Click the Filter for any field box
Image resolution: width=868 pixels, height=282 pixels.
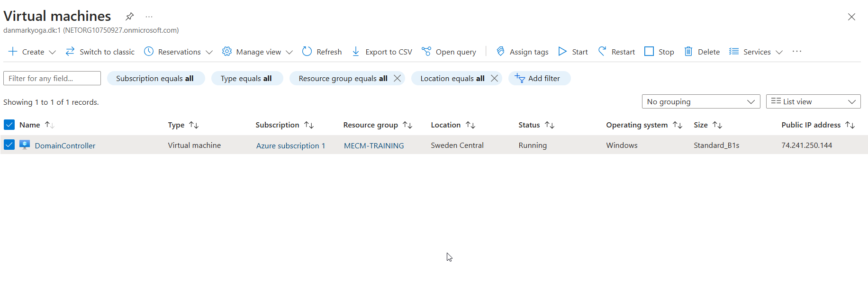point(52,78)
